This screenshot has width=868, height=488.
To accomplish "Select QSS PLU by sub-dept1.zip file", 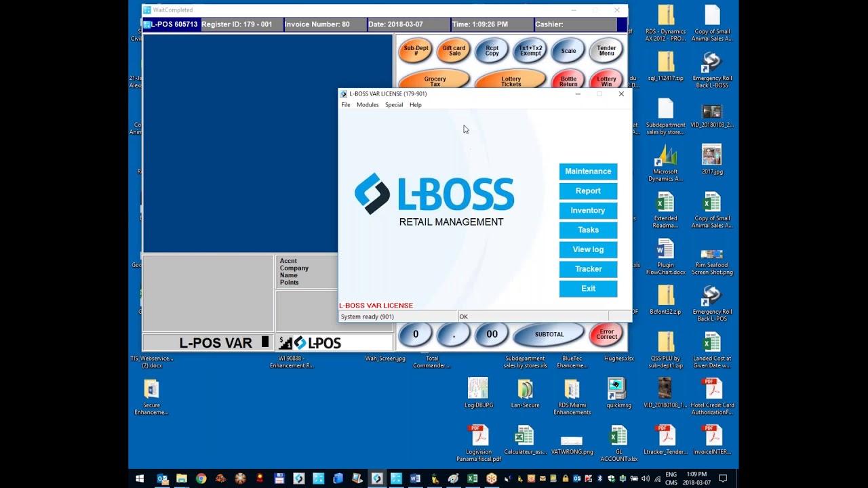I will click(x=665, y=350).
